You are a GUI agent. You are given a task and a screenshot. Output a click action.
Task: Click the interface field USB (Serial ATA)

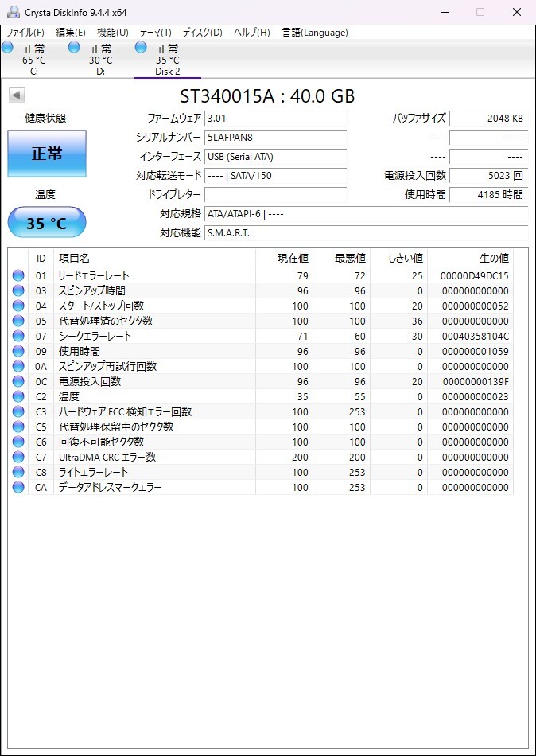[276, 157]
